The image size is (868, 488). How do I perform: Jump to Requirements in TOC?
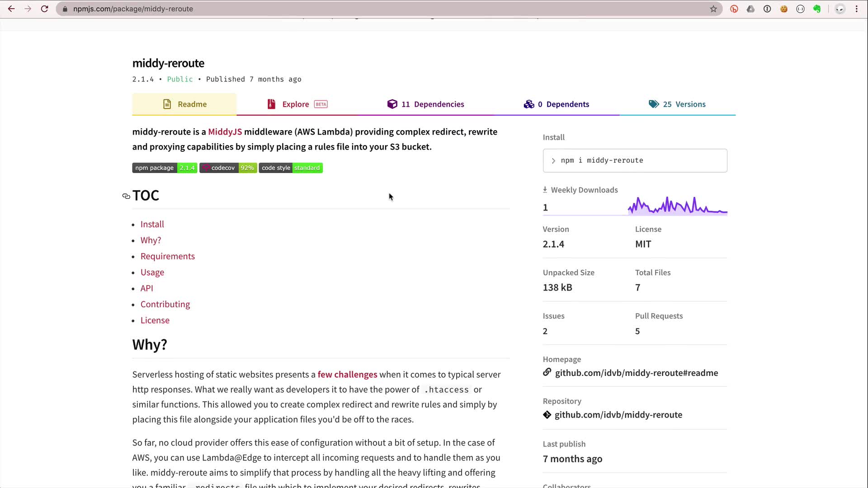click(x=167, y=256)
